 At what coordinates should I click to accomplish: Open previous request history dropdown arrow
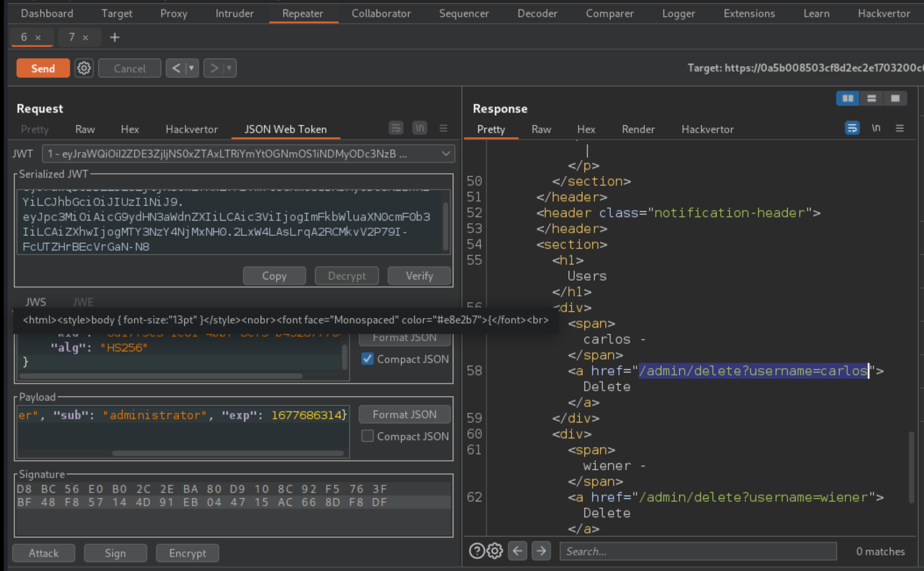pos(192,68)
